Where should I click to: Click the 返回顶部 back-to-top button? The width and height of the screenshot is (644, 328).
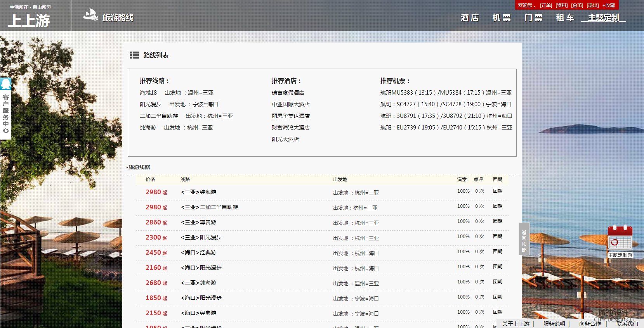point(524,239)
